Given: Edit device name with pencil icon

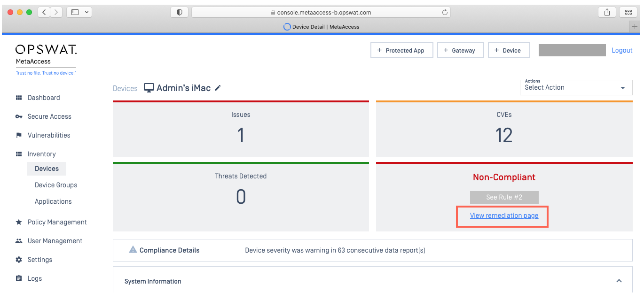Looking at the screenshot, I should [x=218, y=88].
